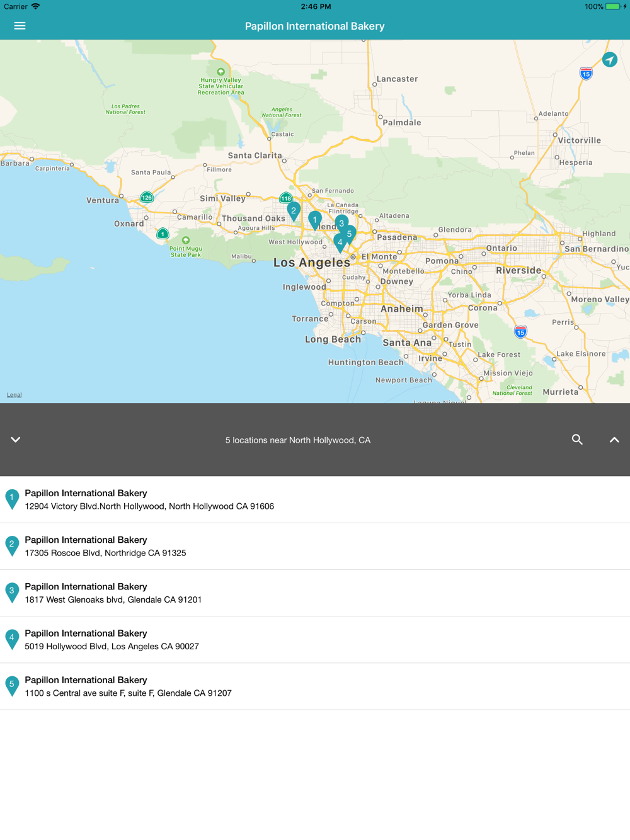Tap the Point Mugu State Park marker
Viewport: 630px width, 840px height.
point(186,241)
